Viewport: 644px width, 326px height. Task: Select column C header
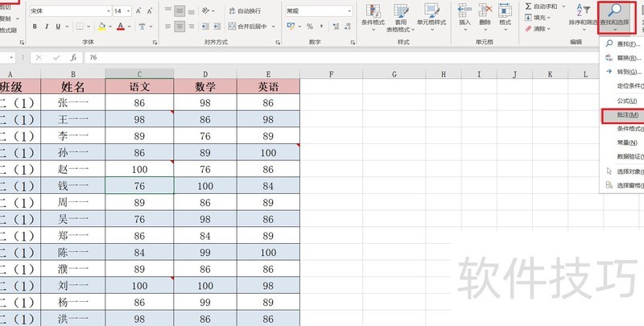[x=139, y=74]
